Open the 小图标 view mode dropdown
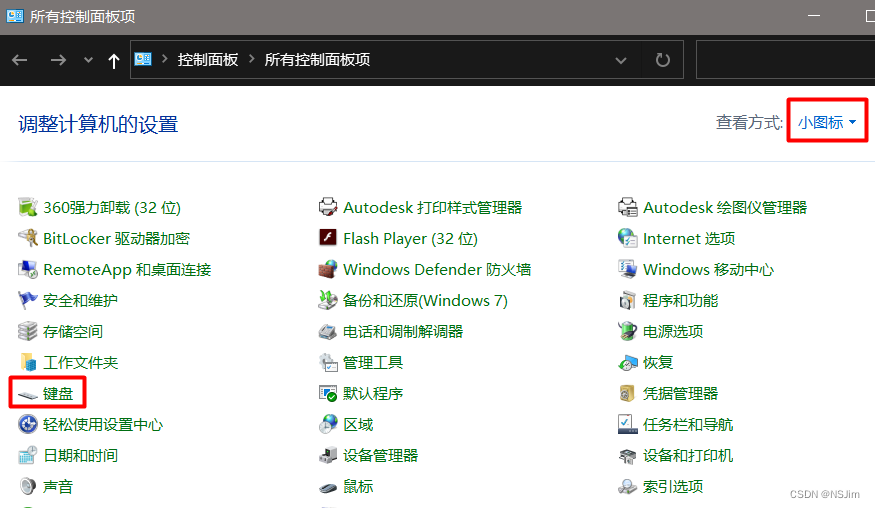875x508 pixels. (x=827, y=122)
